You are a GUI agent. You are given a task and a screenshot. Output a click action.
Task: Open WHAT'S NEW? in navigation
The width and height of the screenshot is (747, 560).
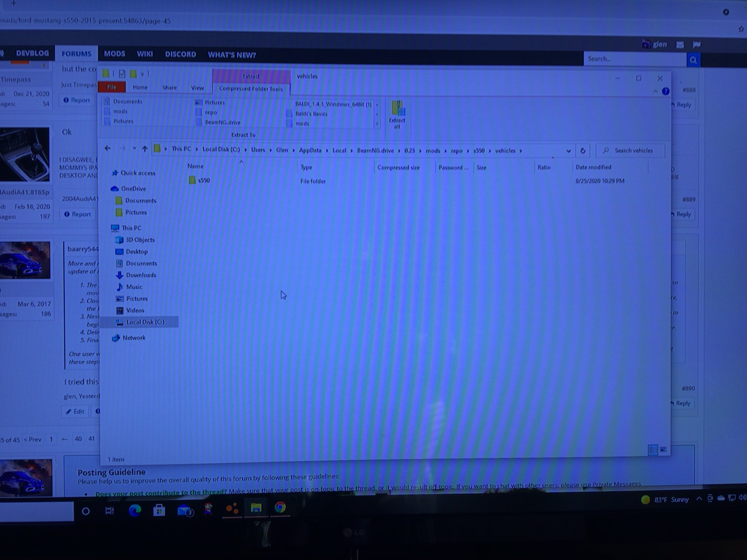232,55
